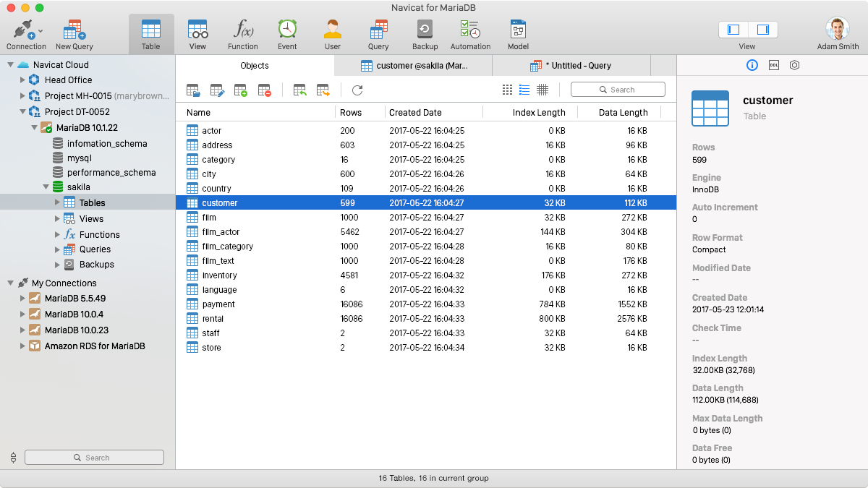The image size is (868, 488).
Task: Select the mysql database in tree
Action: [80, 158]
